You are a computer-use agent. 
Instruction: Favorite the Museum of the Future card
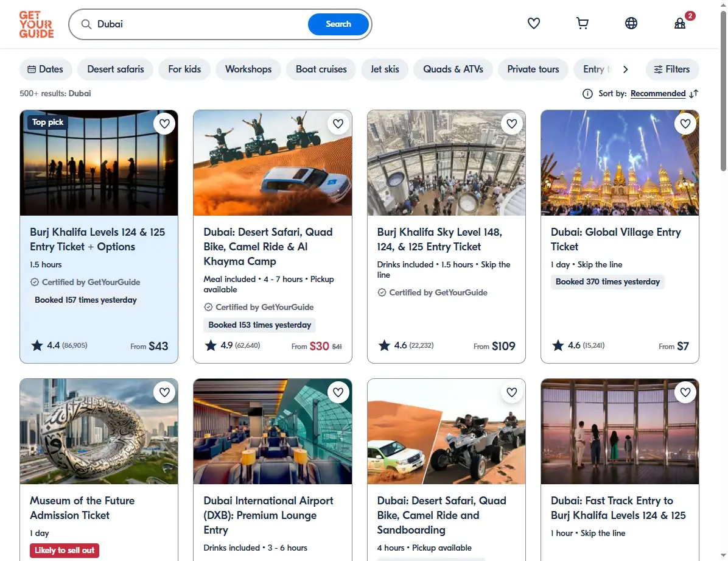(x=164, y=392)
